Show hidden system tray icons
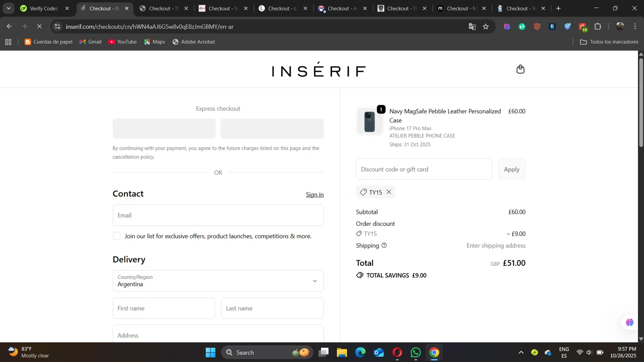 pyautogui.click(x=521, y=353)
